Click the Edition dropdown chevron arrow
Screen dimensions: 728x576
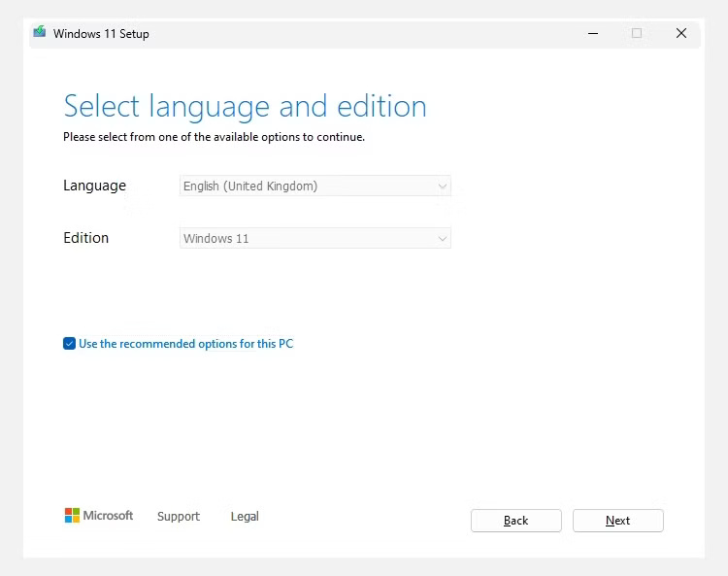tap(443, 238)
